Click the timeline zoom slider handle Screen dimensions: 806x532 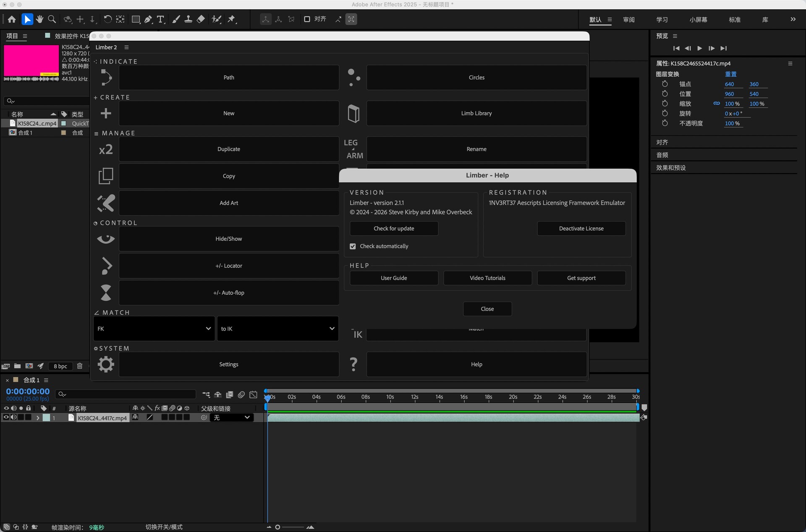point(277,527)
